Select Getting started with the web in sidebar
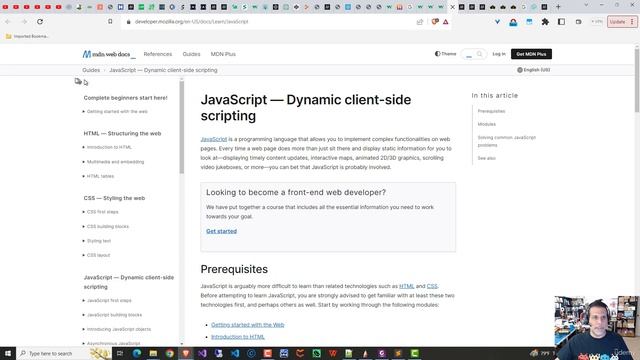Screen dimensions: 640x360 click(x=117, y=111)
